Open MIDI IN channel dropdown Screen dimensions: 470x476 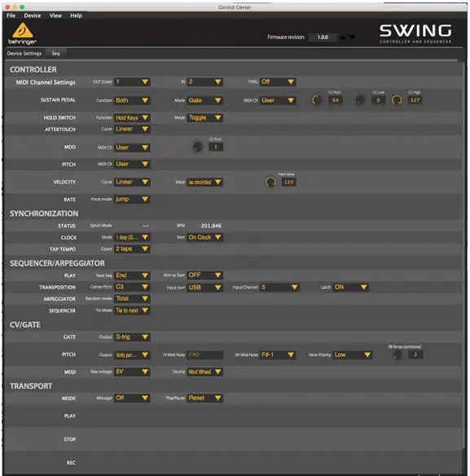(204, 82)
